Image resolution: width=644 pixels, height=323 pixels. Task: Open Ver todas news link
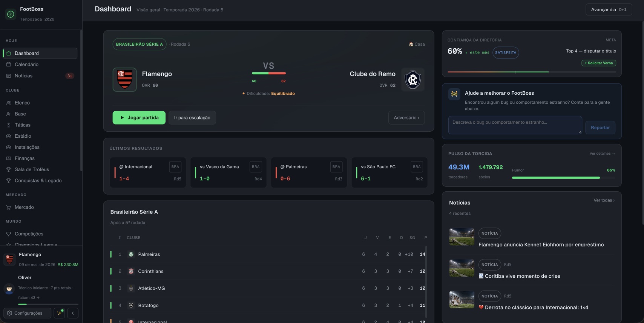pos(604,200)
